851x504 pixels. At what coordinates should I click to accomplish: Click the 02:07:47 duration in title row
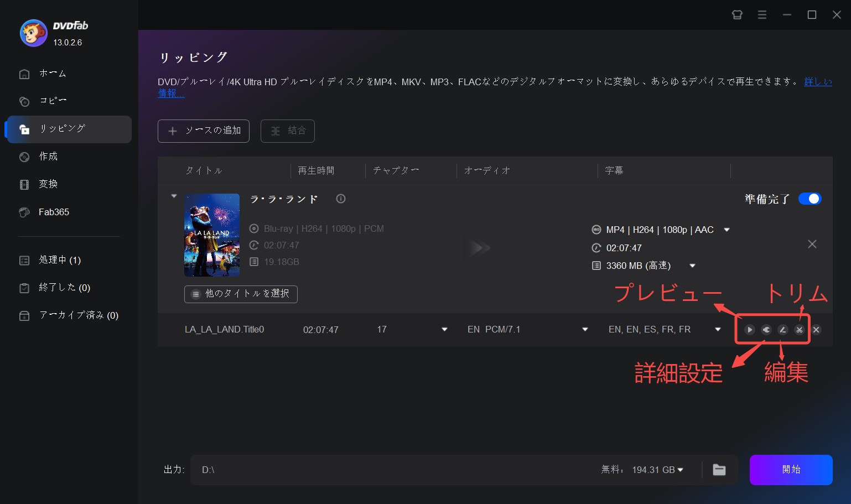point(321,330)
